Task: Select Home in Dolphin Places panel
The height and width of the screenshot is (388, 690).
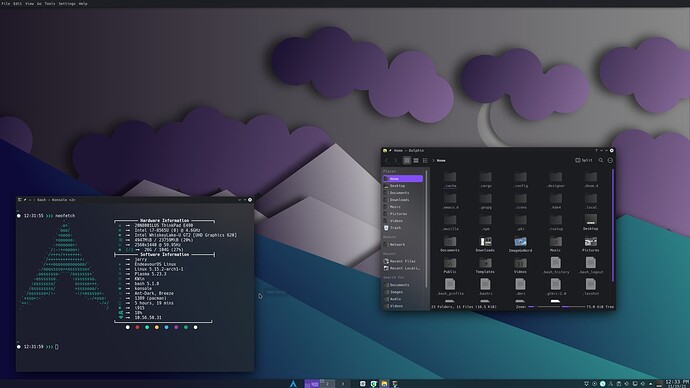Action: pos(403,179)
